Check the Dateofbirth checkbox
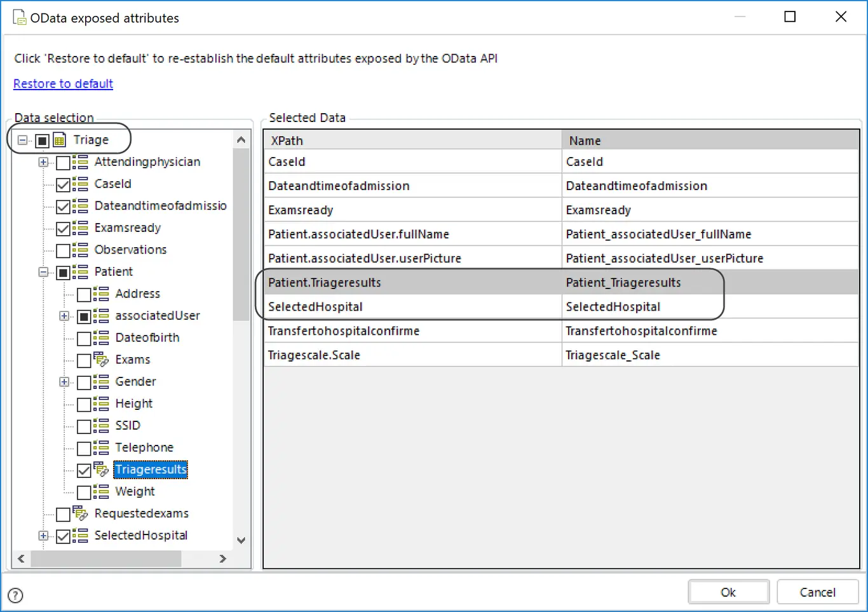Viewport: 868px width, 612px height. point(84,339)
